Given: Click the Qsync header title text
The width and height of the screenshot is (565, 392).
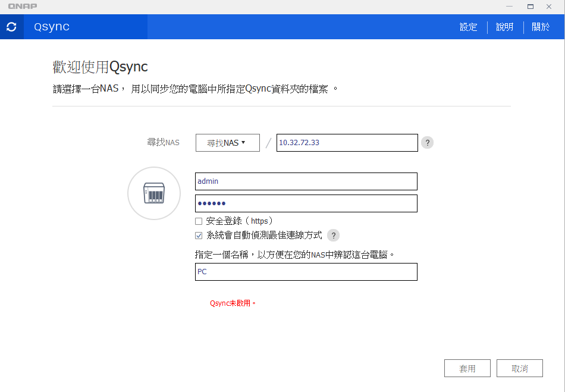Looking at the screenshot, I should click(51, 27).
